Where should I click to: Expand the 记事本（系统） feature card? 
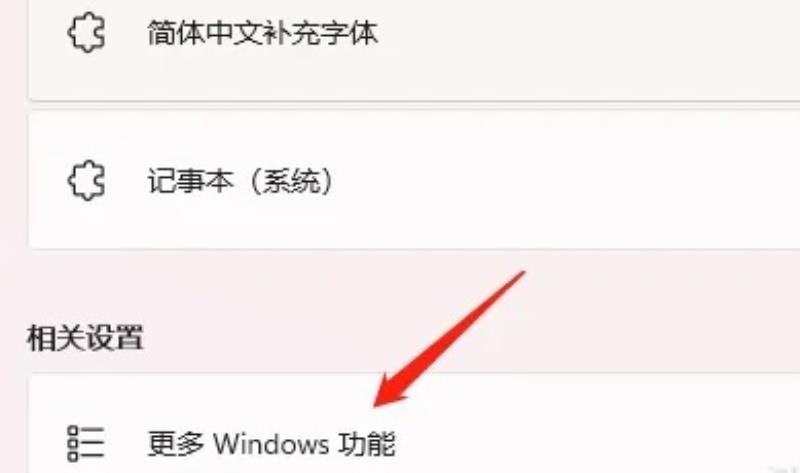pyautogui.click(x=414, y=179)
